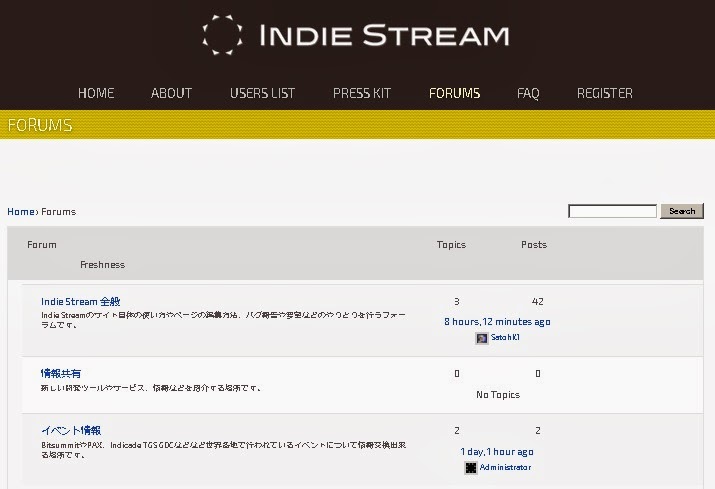
Task: Go to the USERS LIST page
Action: 262,93
